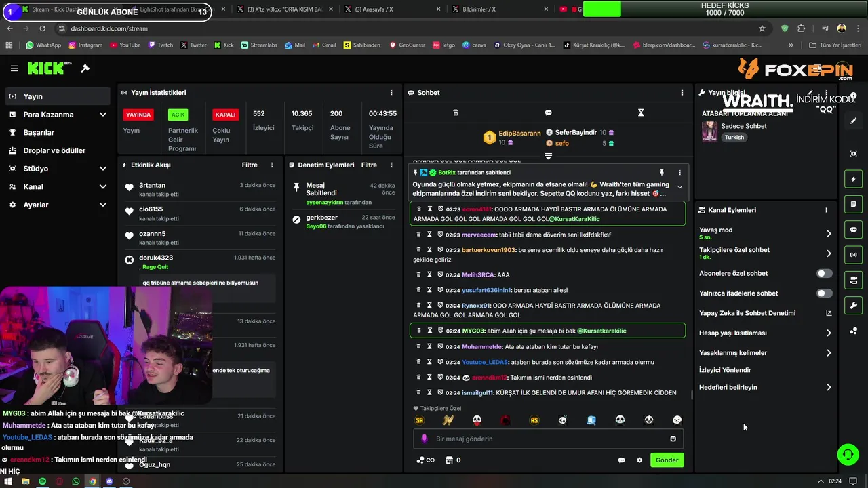Open Yasaklanmış kelimeler arrow
Image resolution: width=868 pixels, height=488 pixels.
[829, 353]
